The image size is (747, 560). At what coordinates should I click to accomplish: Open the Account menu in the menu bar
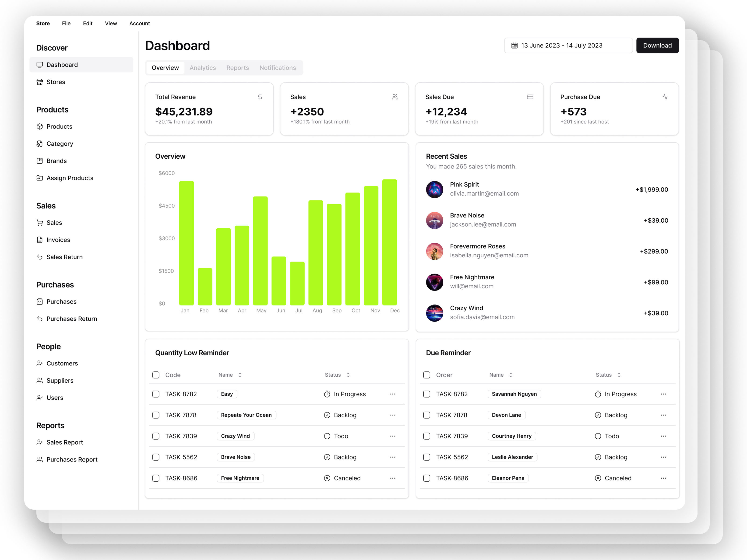[x=139, y=23]
